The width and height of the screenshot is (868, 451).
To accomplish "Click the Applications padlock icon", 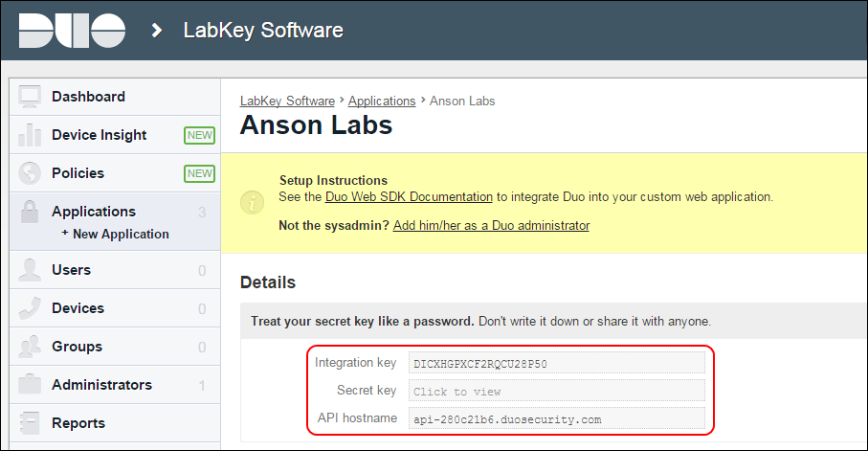I will (30, 212).
